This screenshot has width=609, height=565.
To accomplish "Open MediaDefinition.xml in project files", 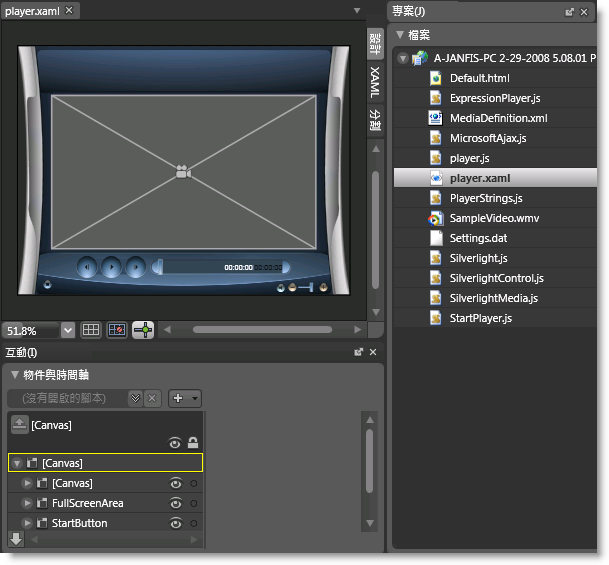I will point(498,118).
